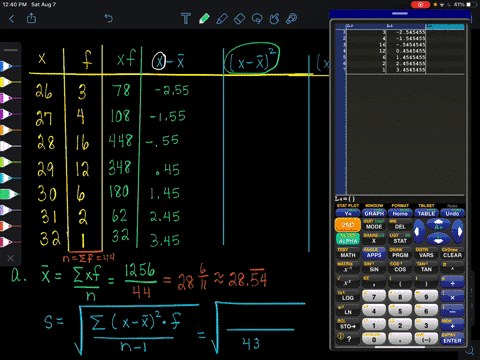Tap the calculator negative (−) key

pyautogui.click(x=426, y=339)
